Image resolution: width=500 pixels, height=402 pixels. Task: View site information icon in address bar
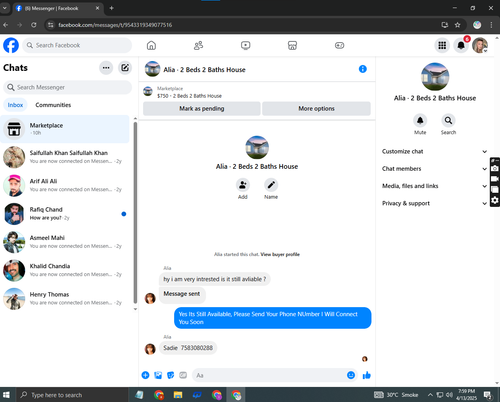click(50, 25)
